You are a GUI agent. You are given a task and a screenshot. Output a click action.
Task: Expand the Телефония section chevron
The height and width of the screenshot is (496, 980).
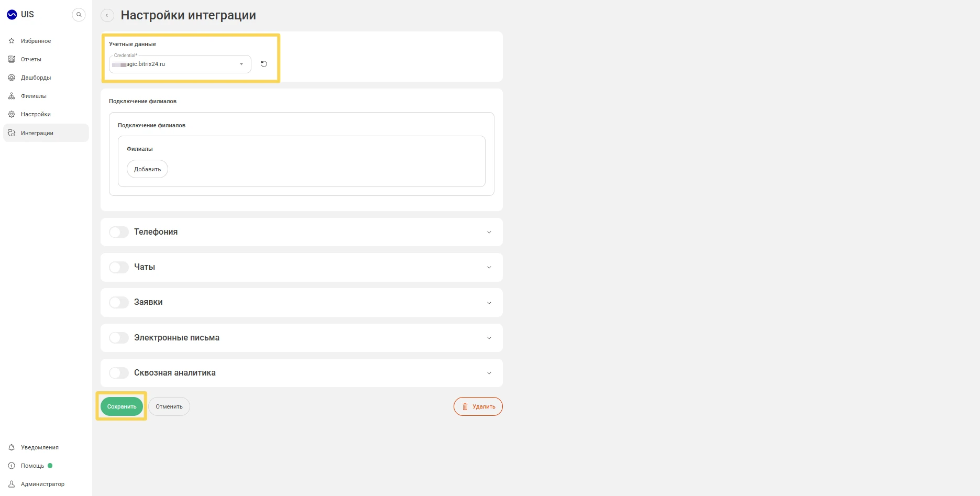click(x=489, y=232)
